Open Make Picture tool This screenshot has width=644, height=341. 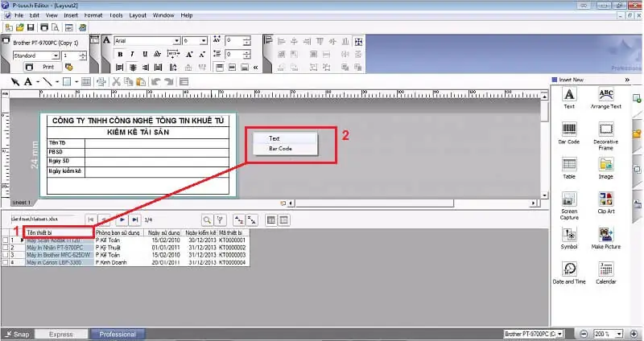point(606,238)
